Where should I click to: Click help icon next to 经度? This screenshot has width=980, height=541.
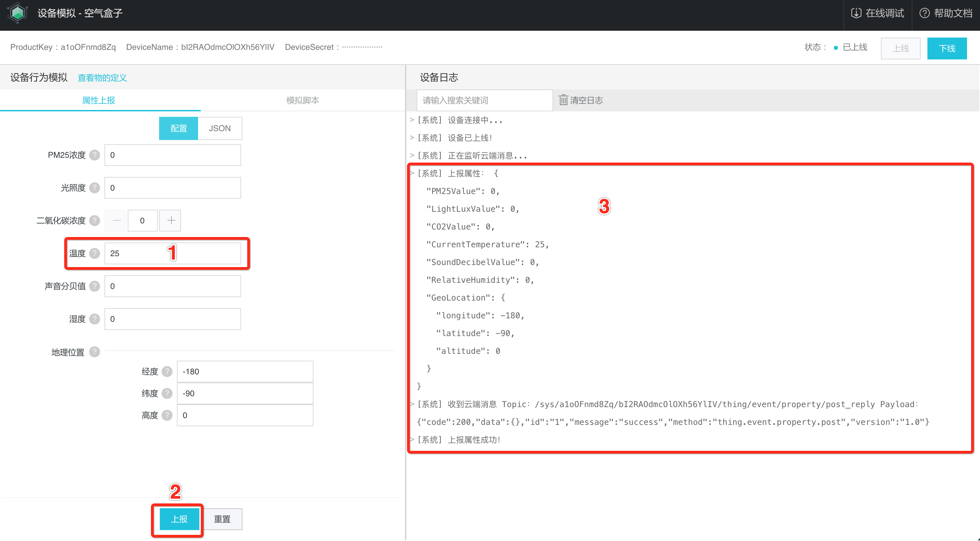point(167,371)
